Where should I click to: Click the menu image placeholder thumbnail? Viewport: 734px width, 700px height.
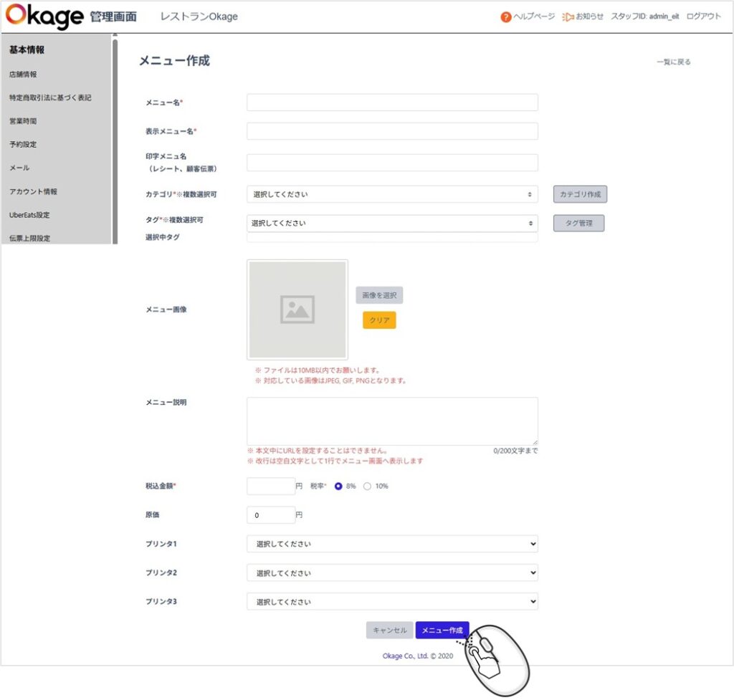[297, 310]
